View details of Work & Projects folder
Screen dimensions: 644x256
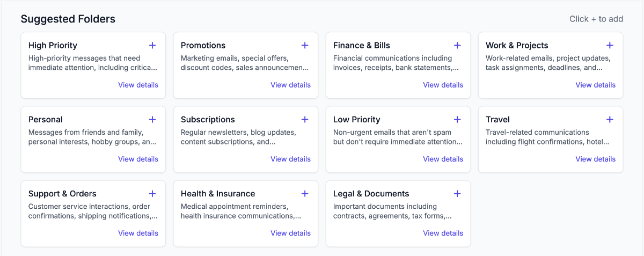tap(595, 85)
